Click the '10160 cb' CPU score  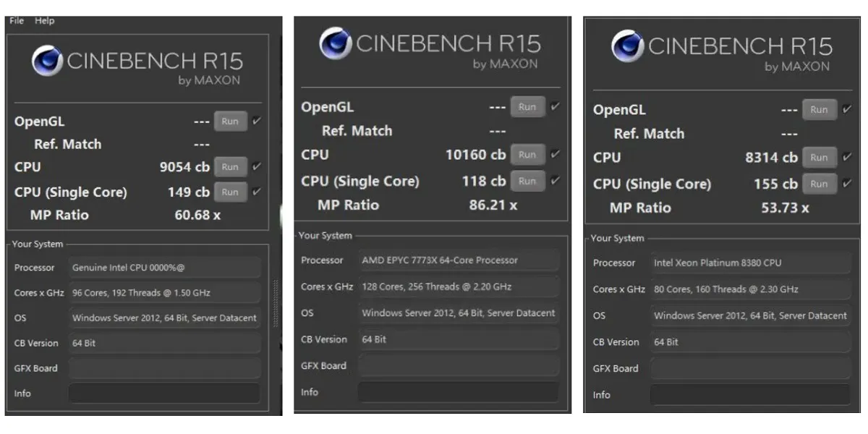(475, 155)
